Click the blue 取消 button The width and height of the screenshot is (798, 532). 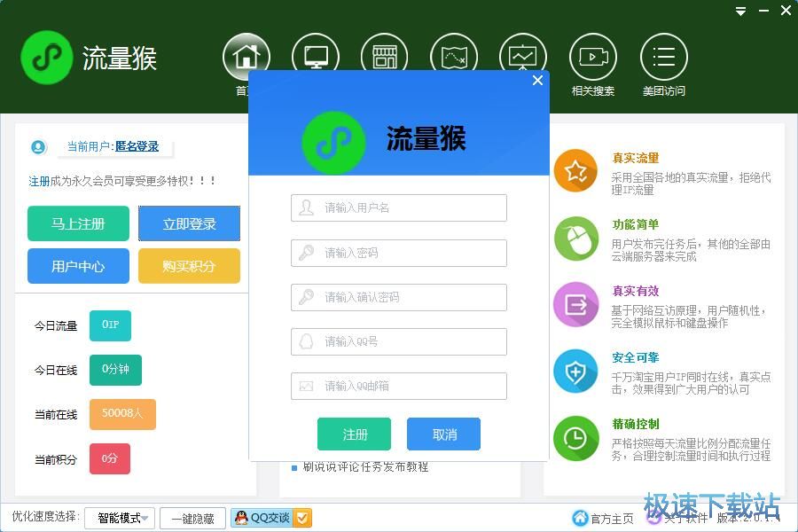pos(444,434)
